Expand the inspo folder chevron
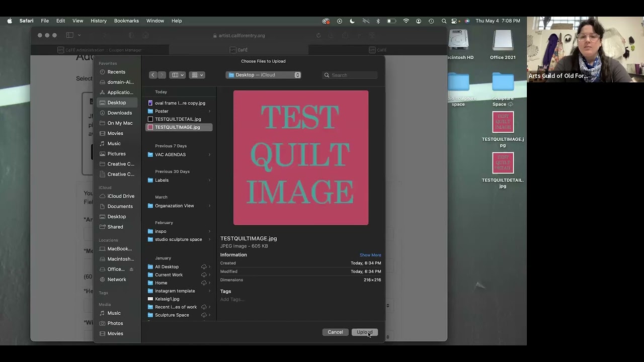This screenshot has width=644, height=362. [x=209, y=231]
